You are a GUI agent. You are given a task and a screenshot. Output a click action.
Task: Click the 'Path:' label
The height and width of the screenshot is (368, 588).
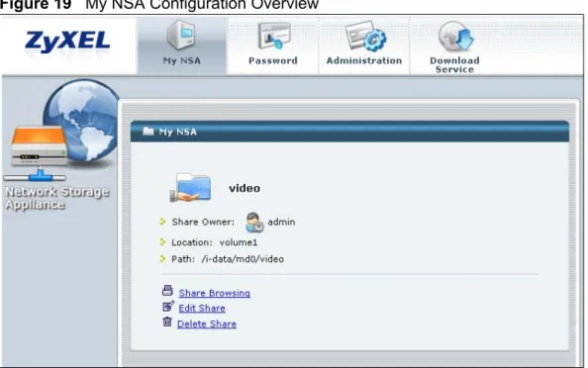click(183, 259)
